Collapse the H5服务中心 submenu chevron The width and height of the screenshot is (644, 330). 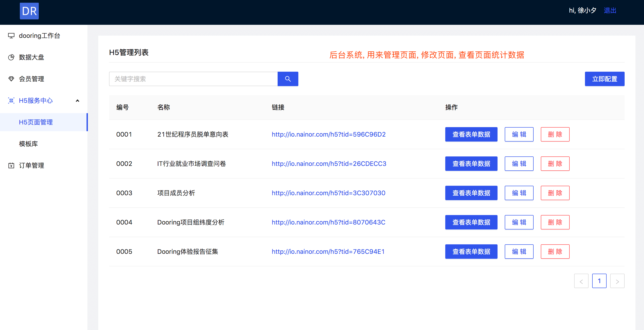(78, 101)
